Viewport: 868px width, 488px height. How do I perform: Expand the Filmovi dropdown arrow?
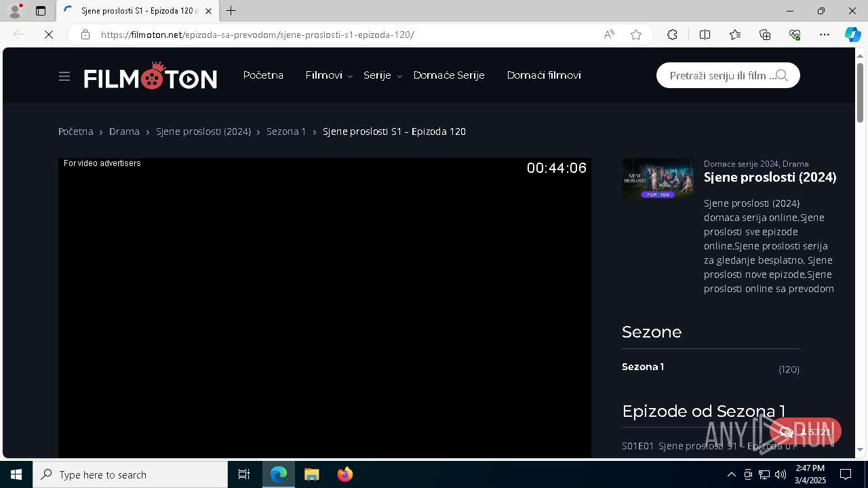click(x=350, y=77)
